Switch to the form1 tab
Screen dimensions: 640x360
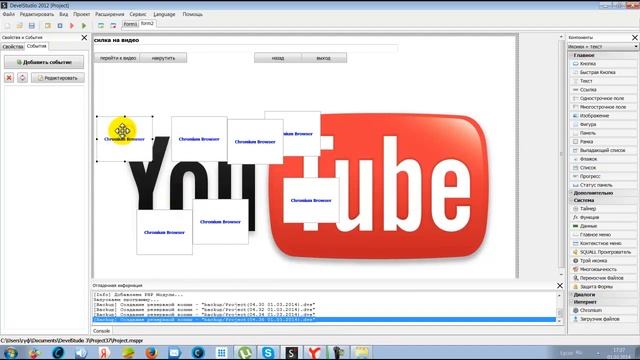(130, 24)
